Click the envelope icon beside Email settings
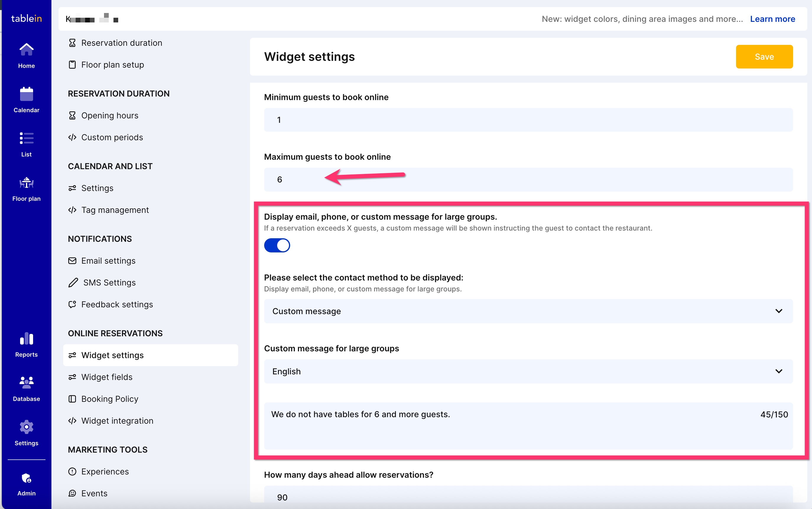The image size is (812, 509). click(x=72, y=261)
